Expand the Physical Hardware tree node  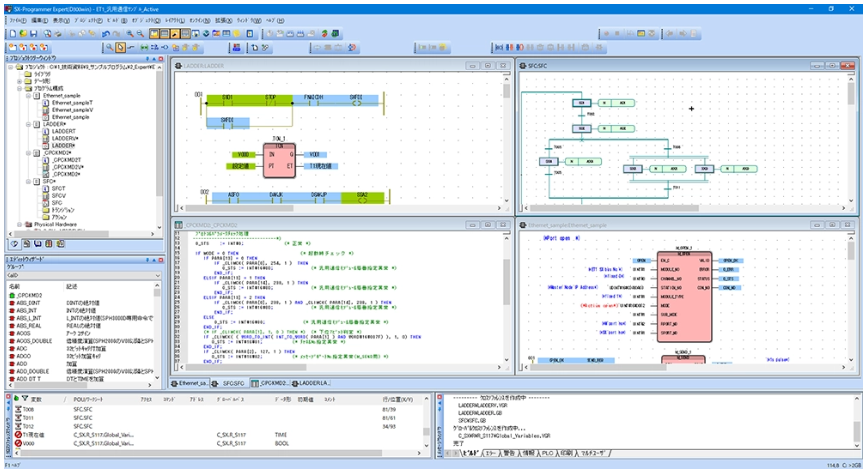click(20, 225)
